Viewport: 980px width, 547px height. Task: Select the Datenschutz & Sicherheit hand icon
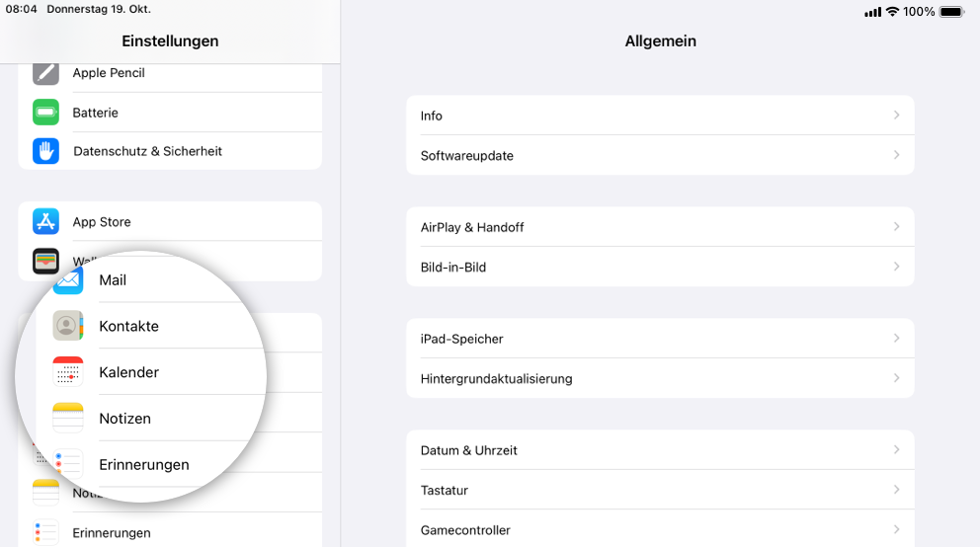click(x=45, y=151)
